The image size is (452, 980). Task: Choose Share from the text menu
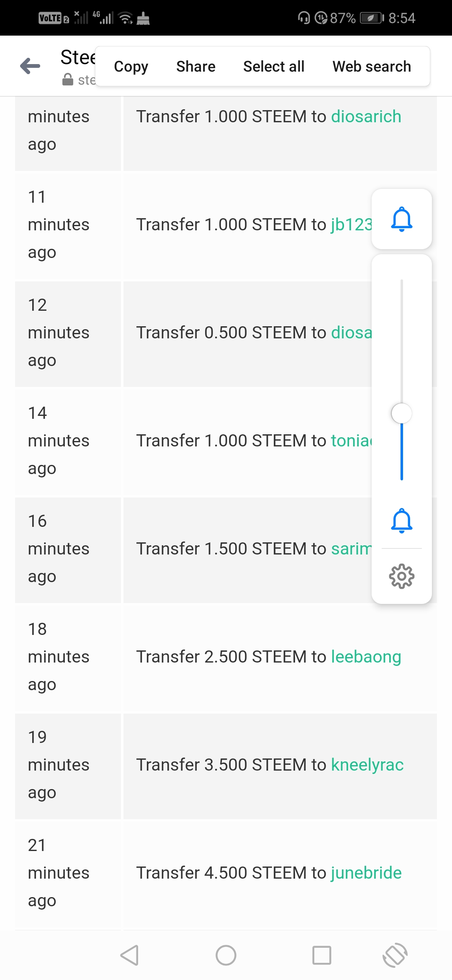[195, 67]
